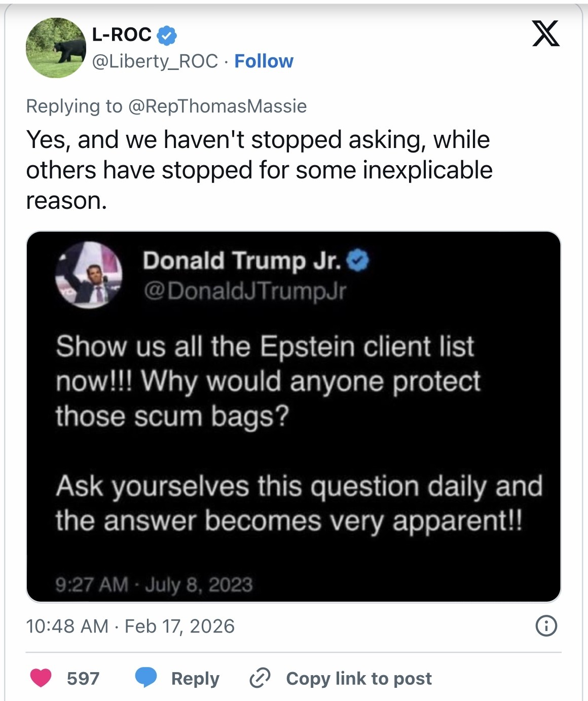Open the 10:48 AM Feb 17, 2026 timestamp
The image size is (588, 701).
point(130,626)
